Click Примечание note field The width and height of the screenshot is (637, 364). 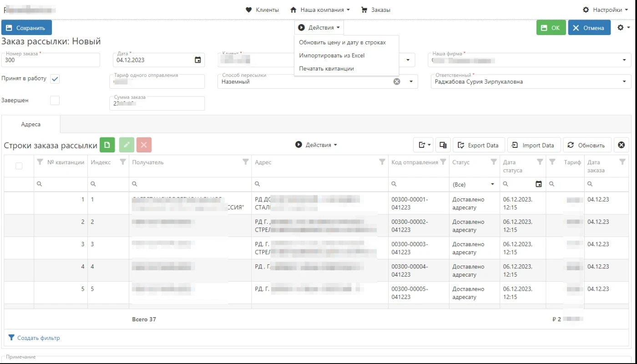click(317, 359)
